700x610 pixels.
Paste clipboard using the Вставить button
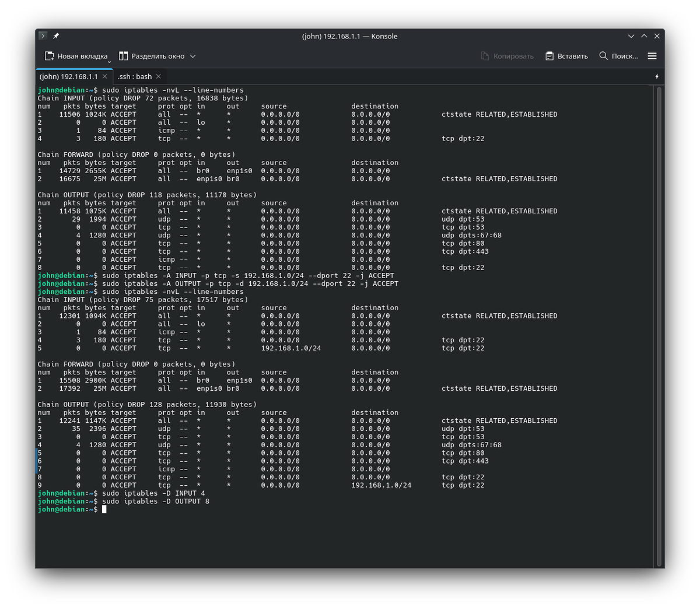pos(572,56)
